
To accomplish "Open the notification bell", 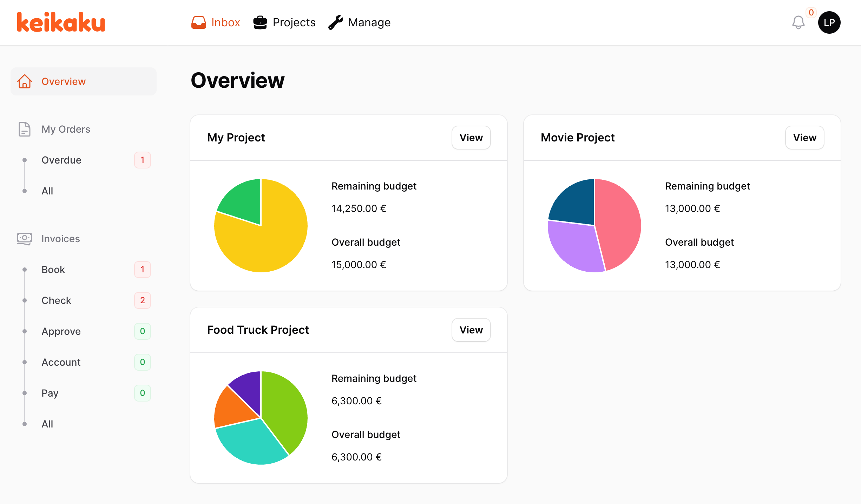I will click(x=798, y=22).
